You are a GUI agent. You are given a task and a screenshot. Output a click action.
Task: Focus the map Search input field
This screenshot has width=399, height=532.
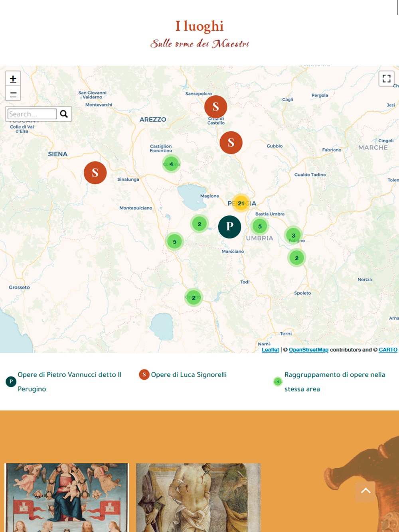tap(32, 114)
